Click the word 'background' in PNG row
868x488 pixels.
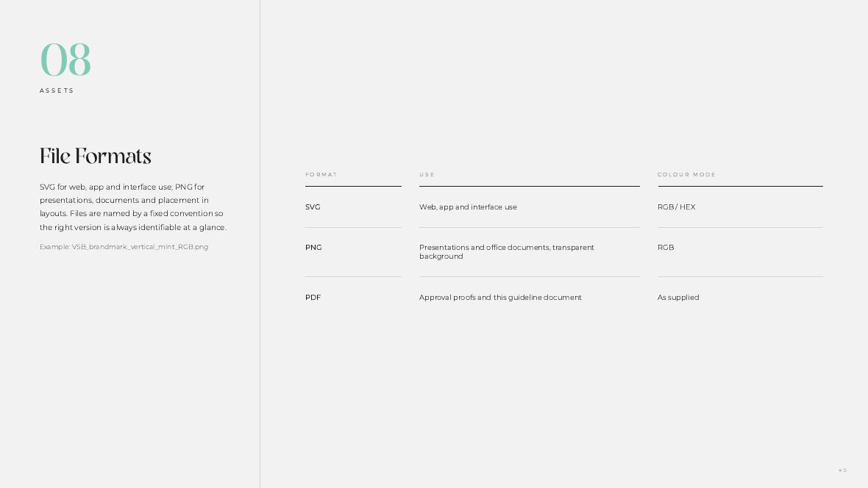pos(441,256)
